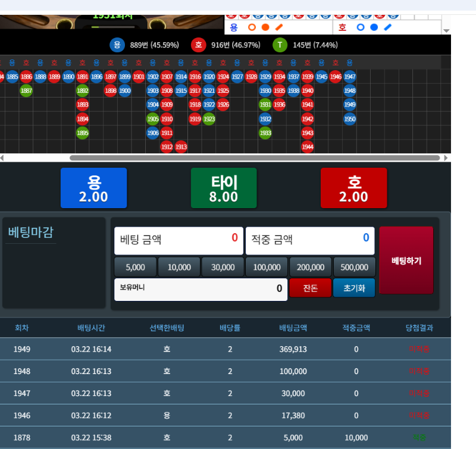Click the left arrow of horizontal scrollbar
476x449 pixels.
coord(2,158)
